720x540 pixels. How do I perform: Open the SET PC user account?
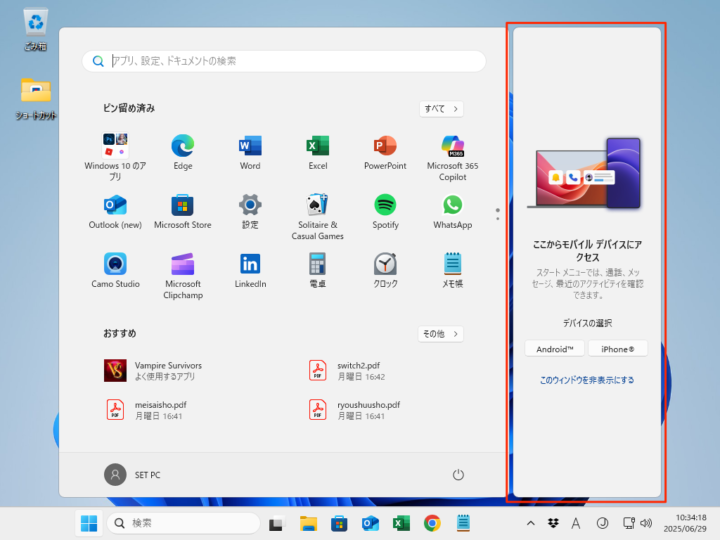coord(132,474)
